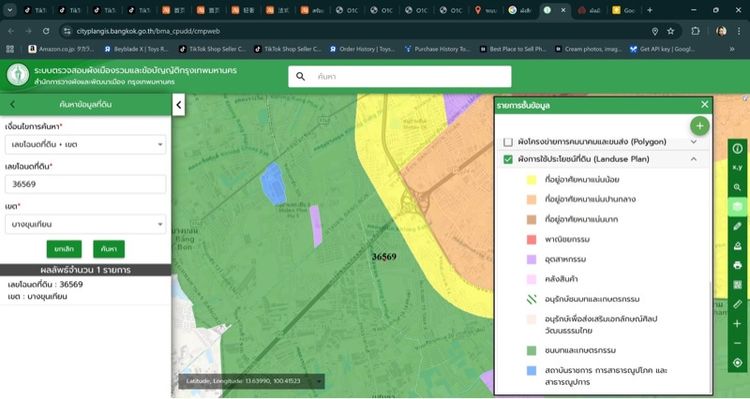Open the search condition dropdown
Image resolution: width=750 pixels, height=399 pixels.
click(x=86, y=144)
